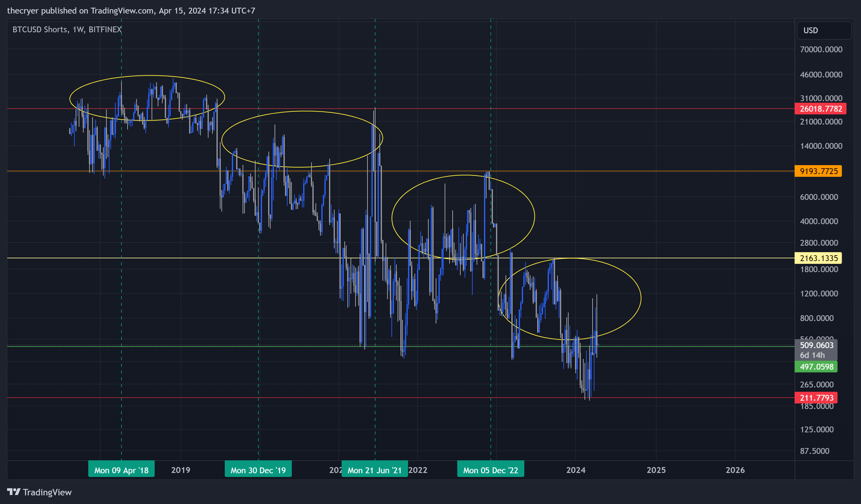The height and width of the screenshot is (504, 861).
Task: Click the current price 509.0603 label
Action: tap(816, 345)
